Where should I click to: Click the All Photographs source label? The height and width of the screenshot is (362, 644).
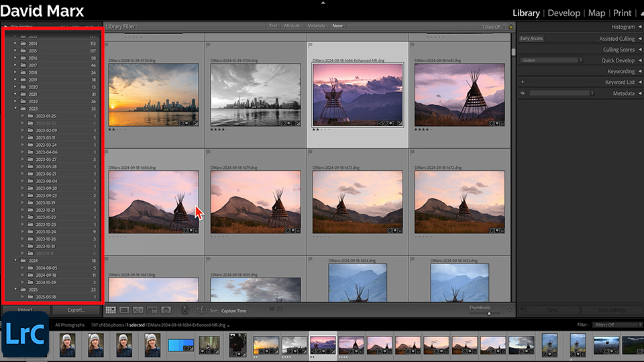[x=70, y=325]
